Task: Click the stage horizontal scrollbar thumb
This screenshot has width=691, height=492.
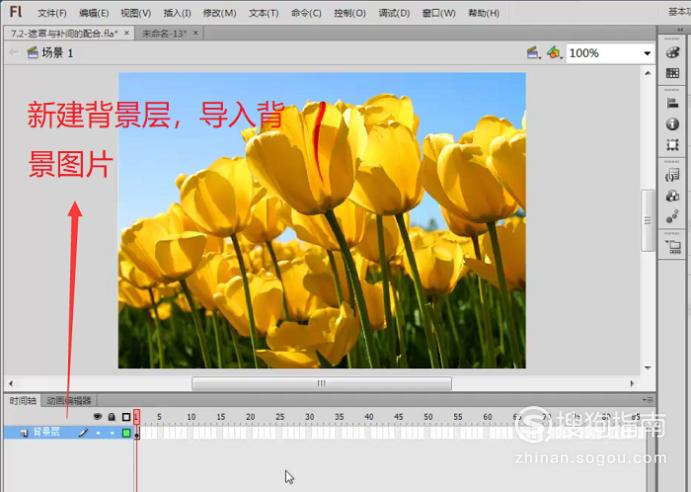Action: (x=322, y=383)
